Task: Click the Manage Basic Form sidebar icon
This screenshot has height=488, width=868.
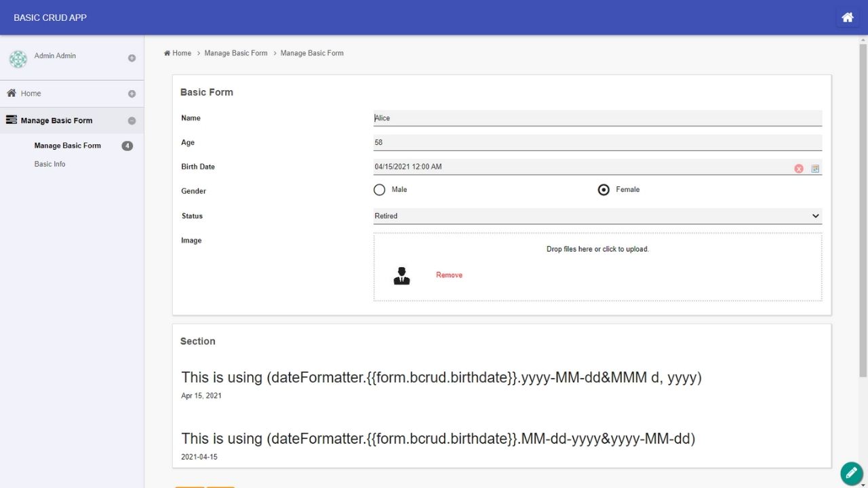Action: (12, 121)
